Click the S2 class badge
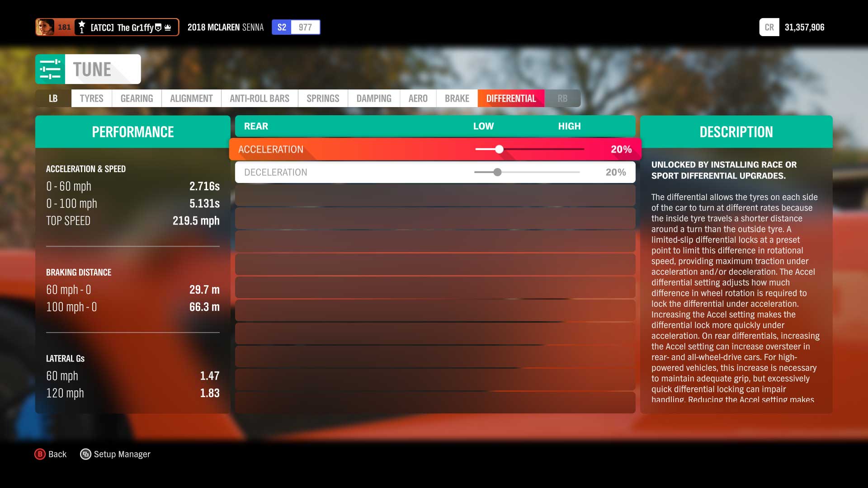The width and height of the screenshot is (868, 488). pyautogui.click(x=282, y=27)
